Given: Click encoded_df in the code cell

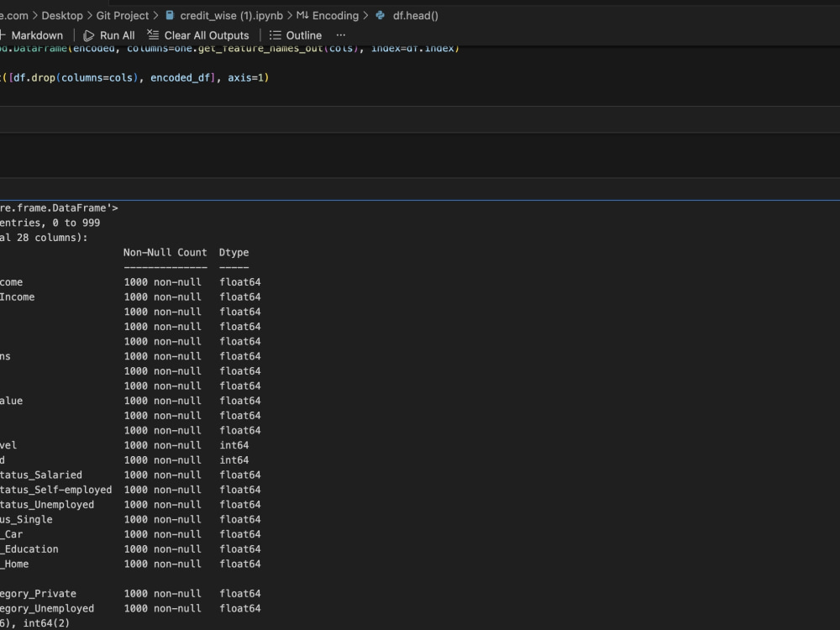Looking at the screenshot, I should click(180, 77).
